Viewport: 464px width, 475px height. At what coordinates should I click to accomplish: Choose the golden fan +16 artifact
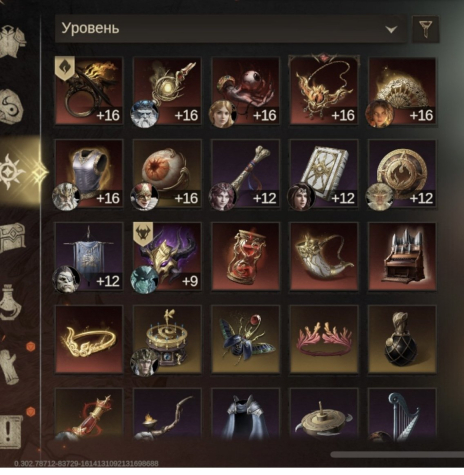tap(402, 91)
